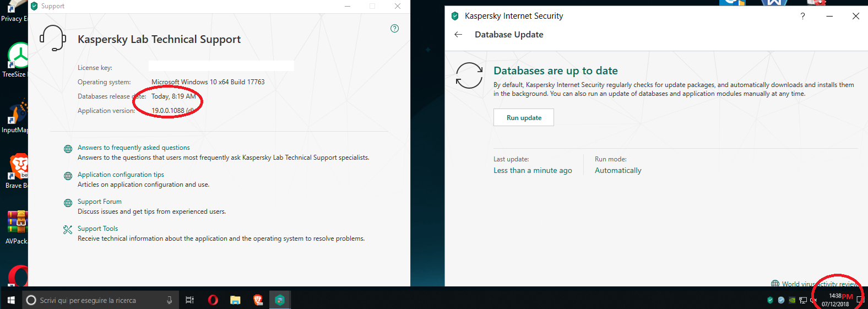Click the NVIDIA tray icon
Image resolution: width=868 pixels, height=309 pixels.
click(792, 300)
